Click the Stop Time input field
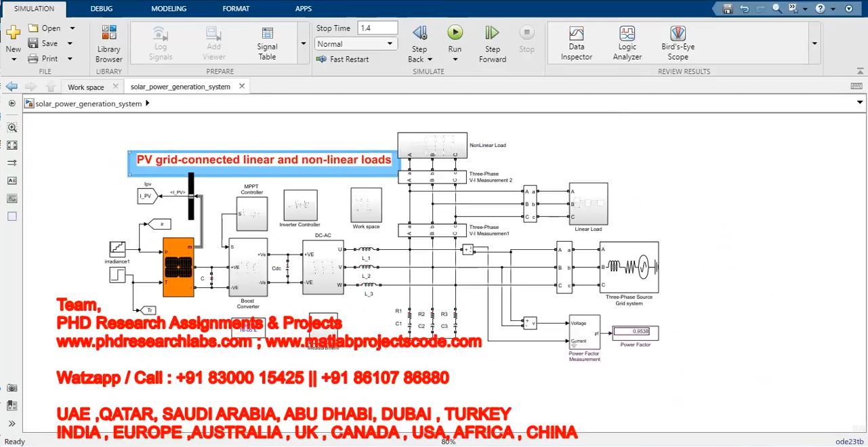Screen dimensions: 868x447 point(377,28)
